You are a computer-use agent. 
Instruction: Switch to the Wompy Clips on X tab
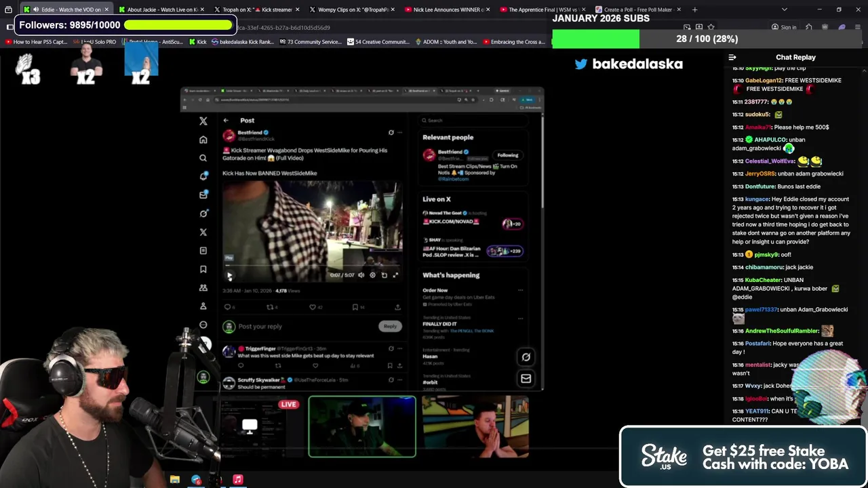[352, 9]
